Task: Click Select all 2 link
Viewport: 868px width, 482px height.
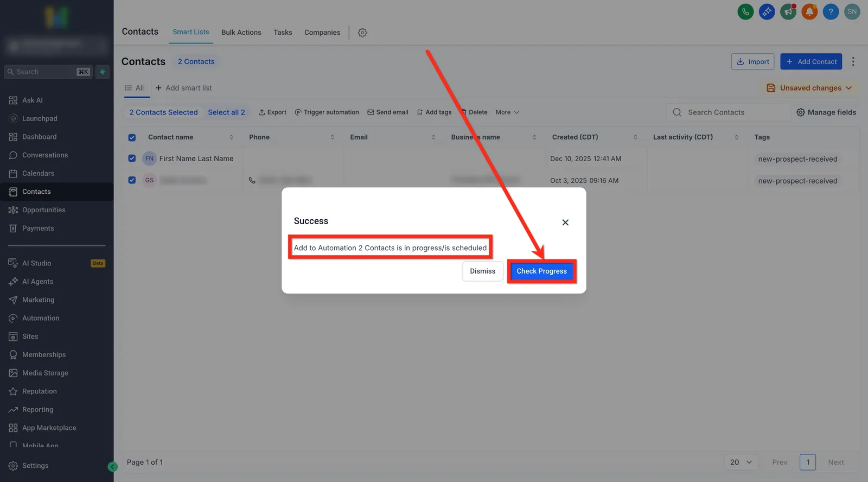Action: coord(226,112)
